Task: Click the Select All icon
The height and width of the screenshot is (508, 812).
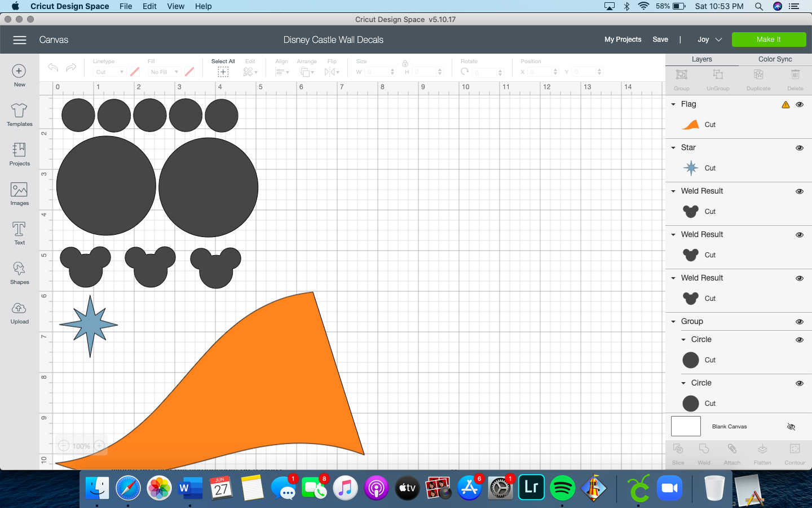Action: pos(223,72)
